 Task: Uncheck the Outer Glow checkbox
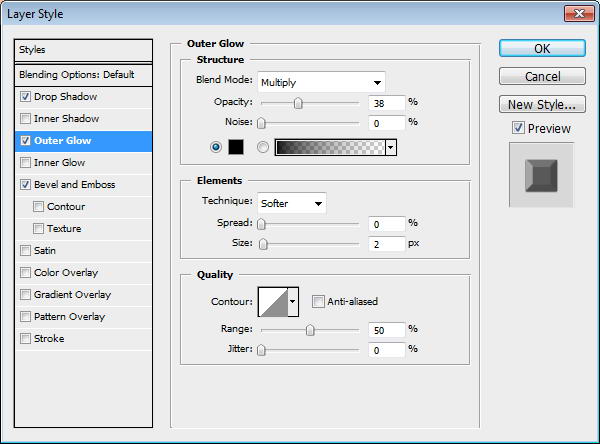(25, 140)
